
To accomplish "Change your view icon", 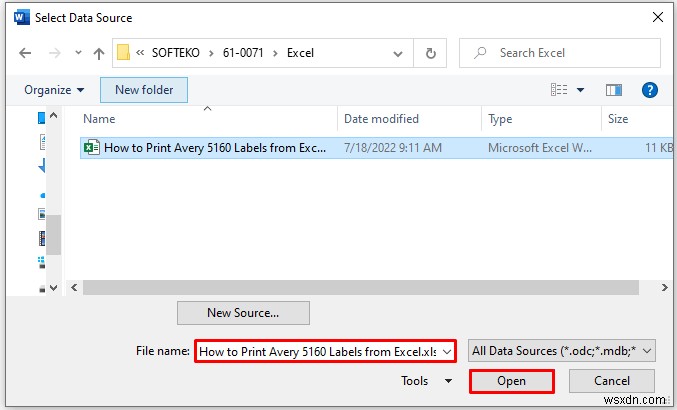I will pos(559,90).
